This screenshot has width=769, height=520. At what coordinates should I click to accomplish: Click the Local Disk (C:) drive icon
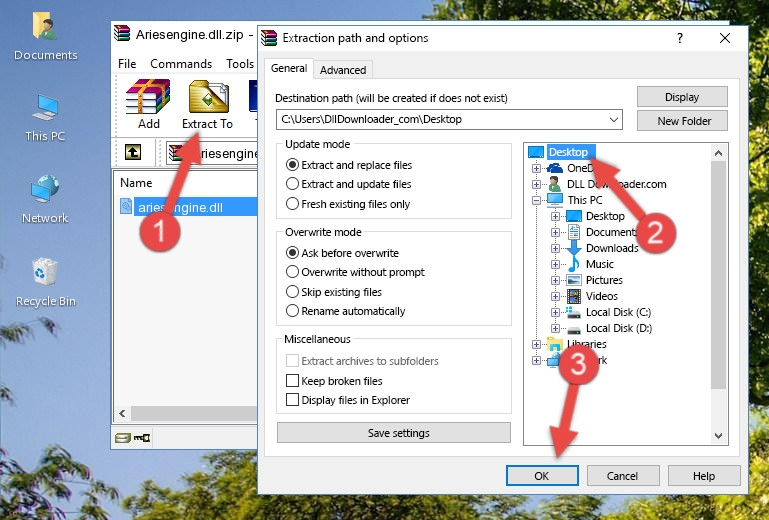coord(574,312)
